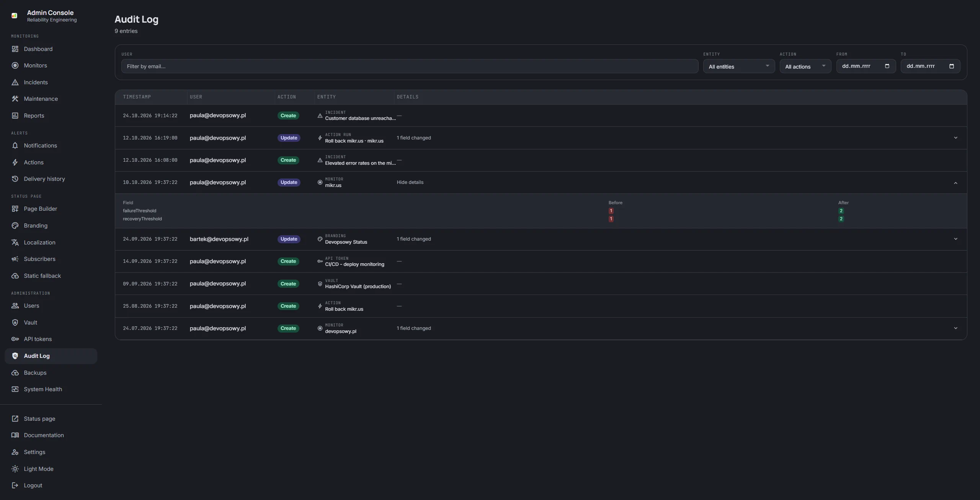Open the Static fallback cloud icon
The image size is (980, 500).
tap(15, 276)
